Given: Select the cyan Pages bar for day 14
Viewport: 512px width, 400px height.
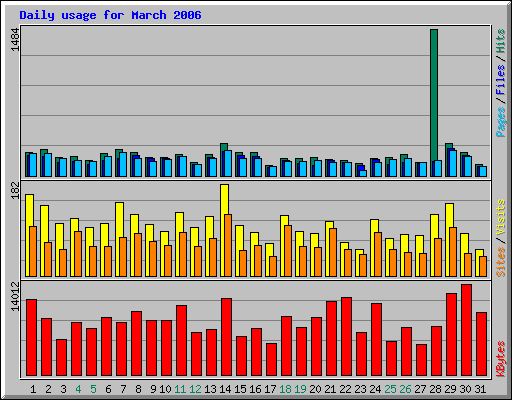Looking at the screenshot, I should [x=227, y=163].
